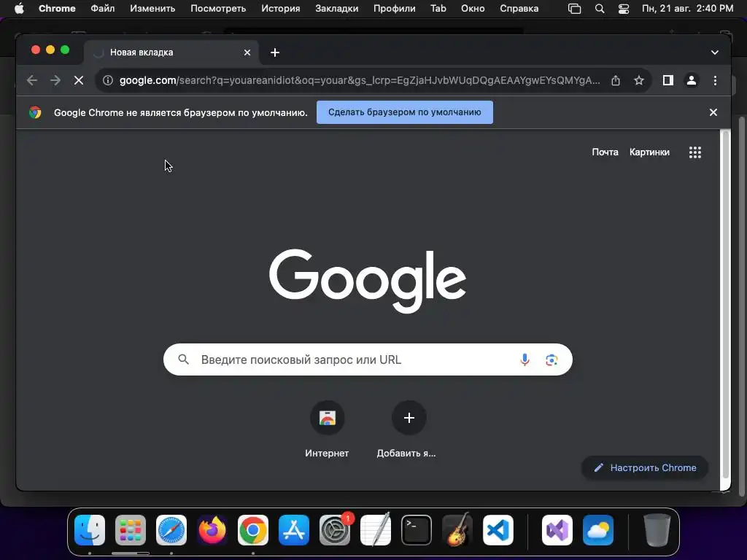Open the Изменить menu
Image resolution: width=747 pixels, height=560 pixels.
pyautogui.click(x=152, y=9)
